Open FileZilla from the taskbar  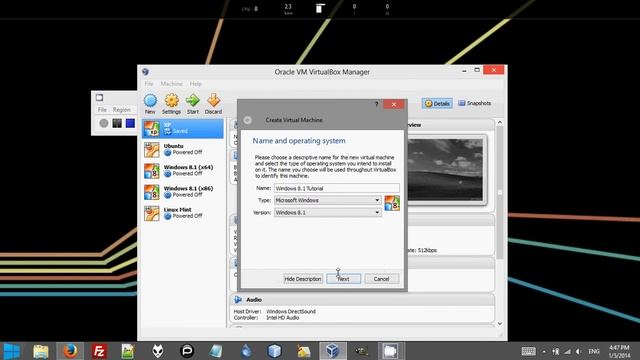pos(99,351)
